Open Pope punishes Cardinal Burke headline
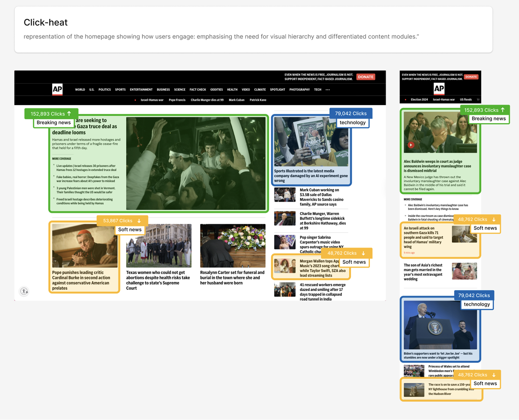The height and width of the screenshot is (420, 519). click(x=81, y=280)
